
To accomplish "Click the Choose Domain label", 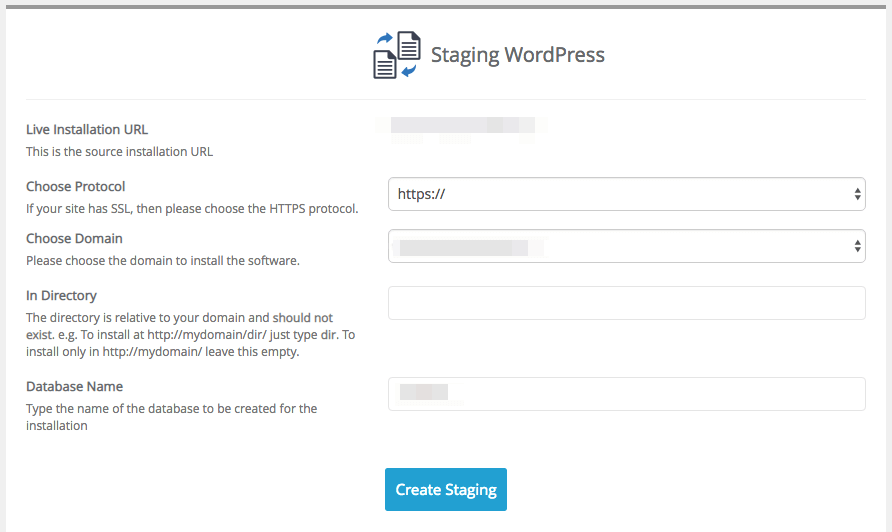I will pos(74,238).
